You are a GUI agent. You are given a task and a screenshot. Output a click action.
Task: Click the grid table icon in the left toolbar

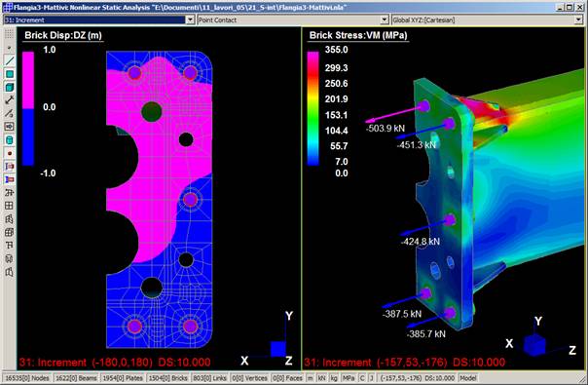[x=10, y=206]
